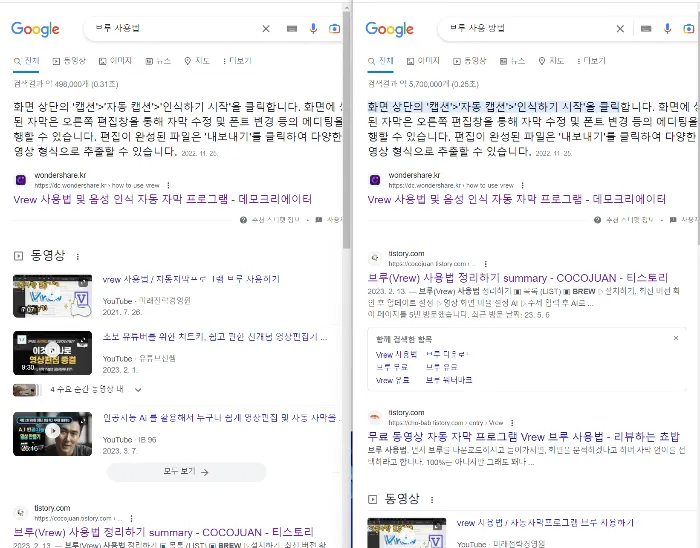Select 지도 tab in left window
700x548 pixels.
(x=197, y=61)
